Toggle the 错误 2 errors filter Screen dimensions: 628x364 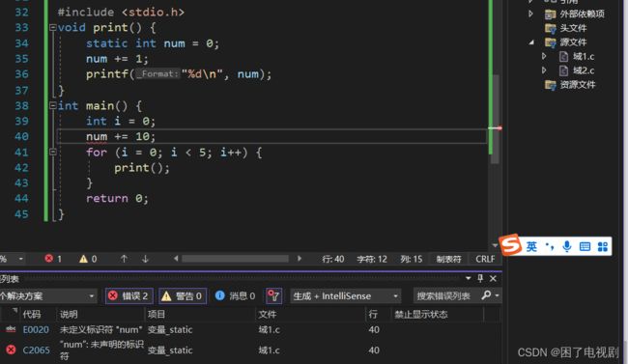tap(128, 295)
